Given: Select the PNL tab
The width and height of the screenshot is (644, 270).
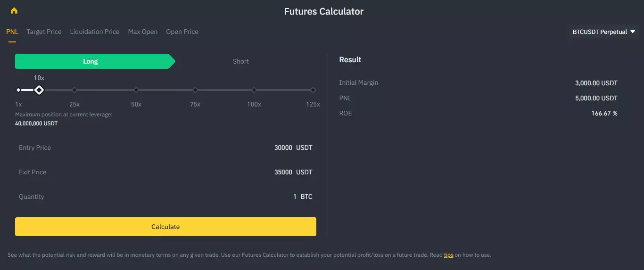Looking at the screenshot, I should 12,32.
